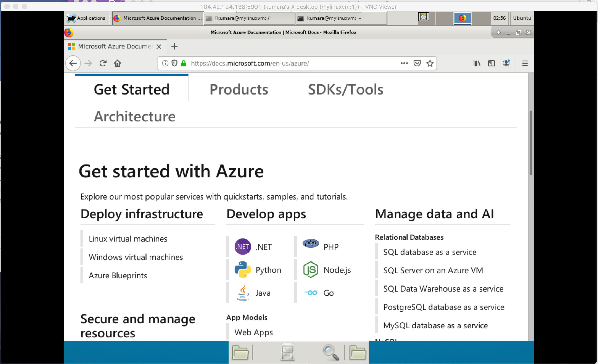Open the Firefox home page
This screenshot has width=598, height=364.
pyautogui.click(x=117, y=63)
